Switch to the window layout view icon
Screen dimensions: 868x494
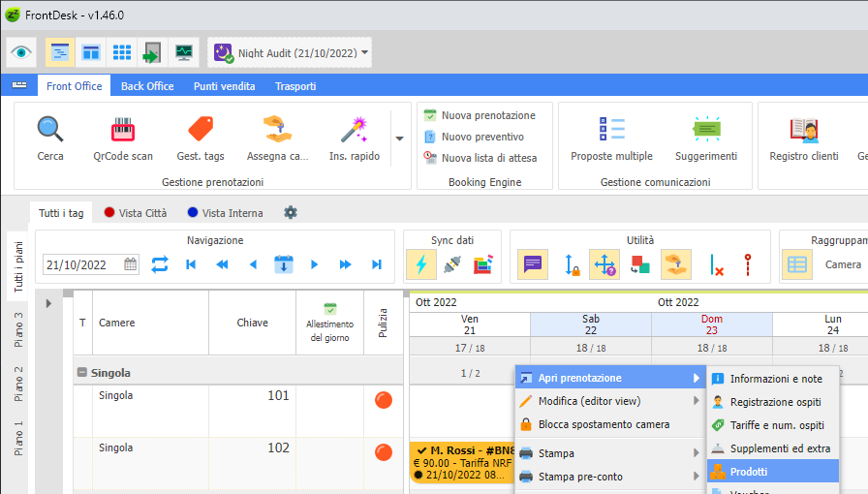[91, 52]
